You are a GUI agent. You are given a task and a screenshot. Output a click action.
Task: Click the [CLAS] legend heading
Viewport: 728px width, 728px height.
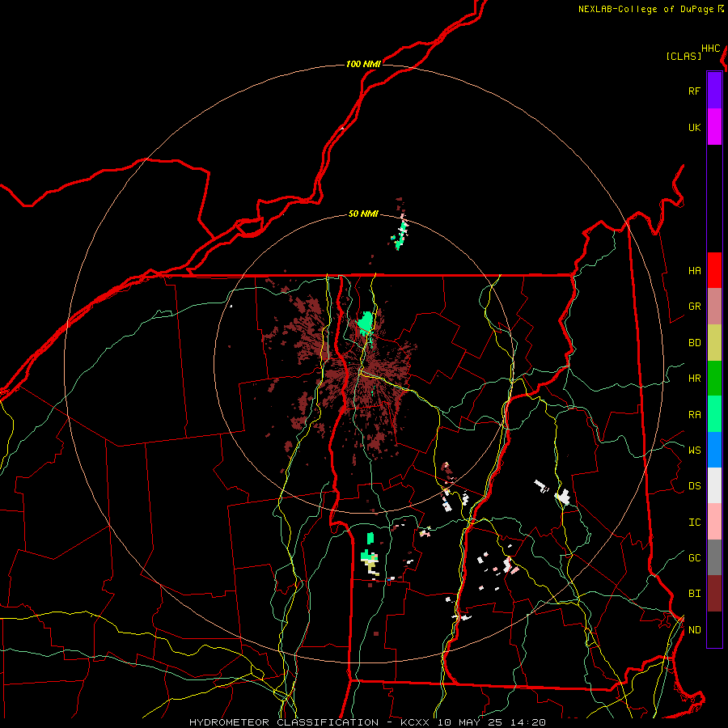[x=684, y=56]
